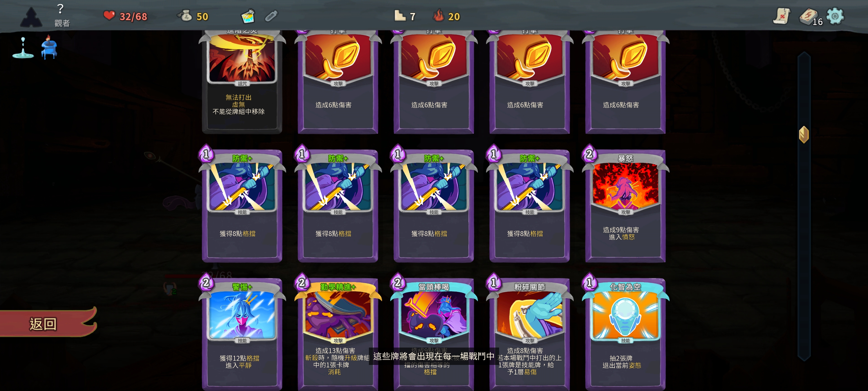This screenshot has height=391, width=868.
Task: Click the Watcher character emblem
Action: tap(31, 17)
